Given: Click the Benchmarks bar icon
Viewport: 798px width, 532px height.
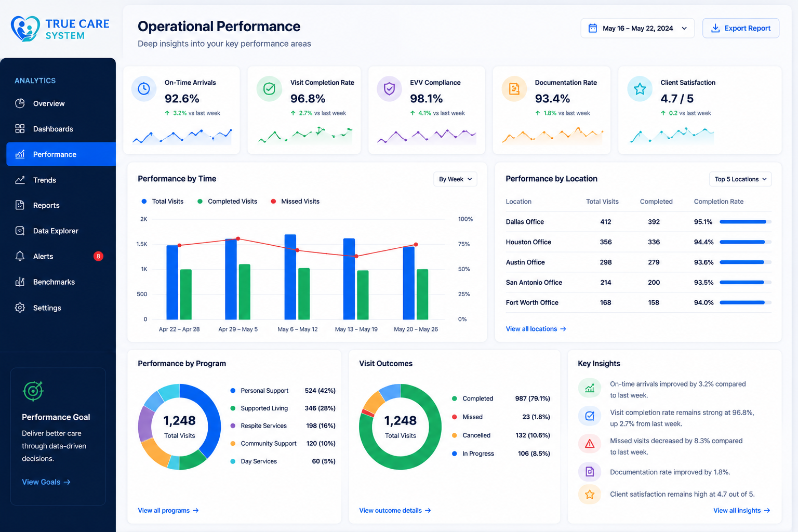Looking at the screenshot, I should 20,282.
